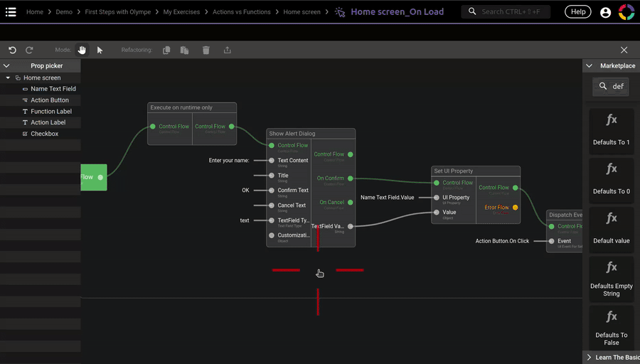Click the redo arrow icon
The image size is (640, 364).
tap(29, 50)
